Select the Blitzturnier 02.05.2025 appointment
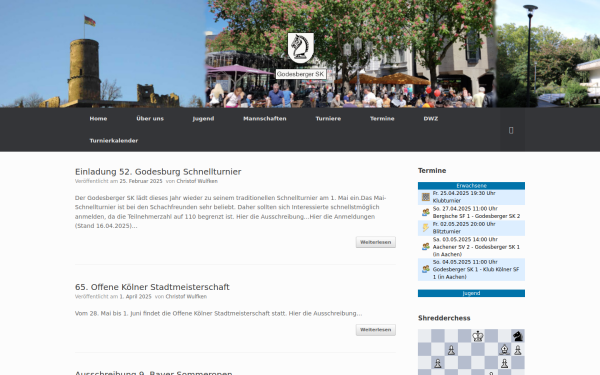This screenshot has height=375, width=600. tap(471, 228)
